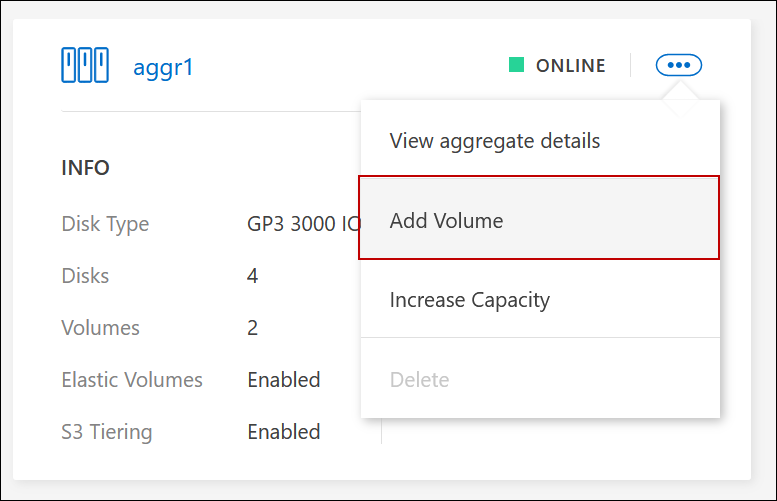The height and width of the screenshot is (501, 777).
Task: Select the Volumes count value 2
Action: click(x=253, y=327)
